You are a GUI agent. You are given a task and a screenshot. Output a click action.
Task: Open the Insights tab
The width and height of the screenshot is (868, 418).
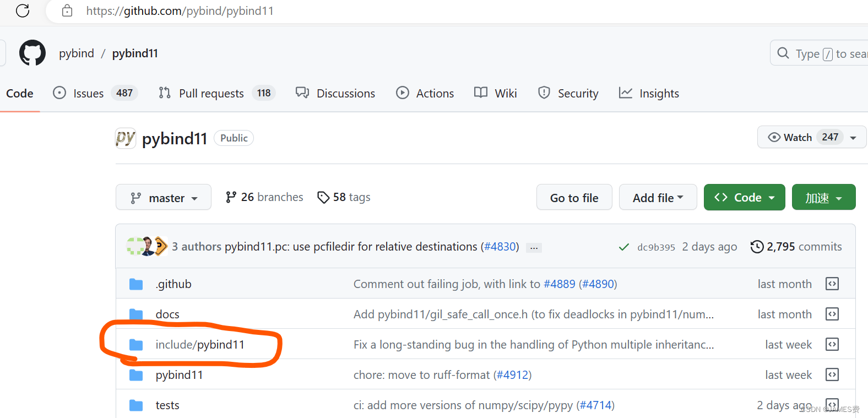649,93
